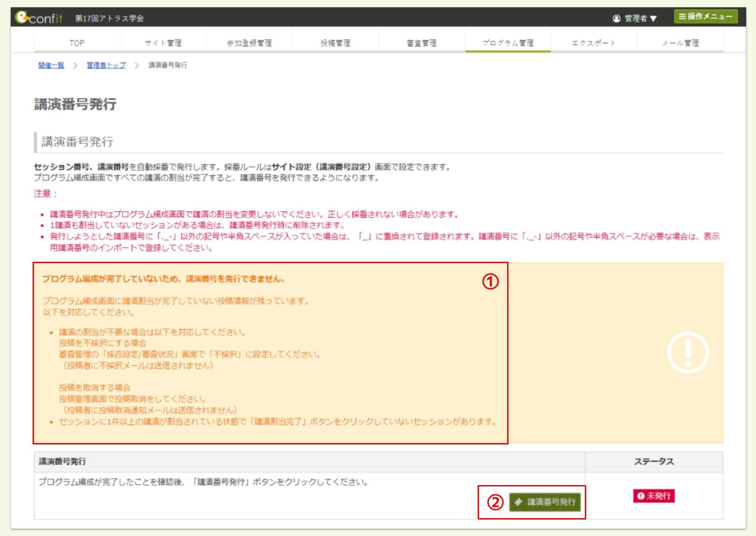
Task: Follow the 管理者トップ breadcrumb link
Action: coord(106,65)
